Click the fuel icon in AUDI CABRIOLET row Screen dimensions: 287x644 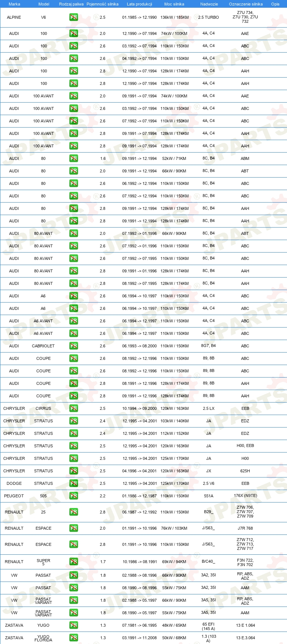(x=74, y=346)
